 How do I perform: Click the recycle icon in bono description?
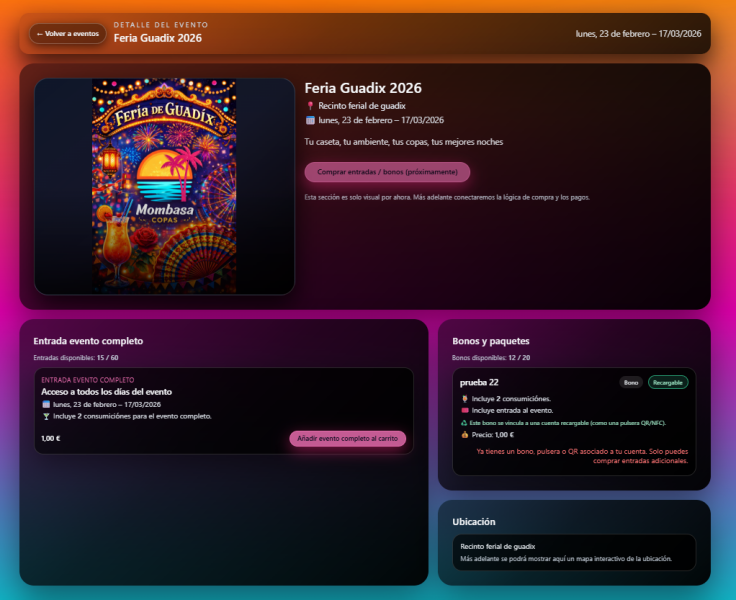click(x=464, y=423)
